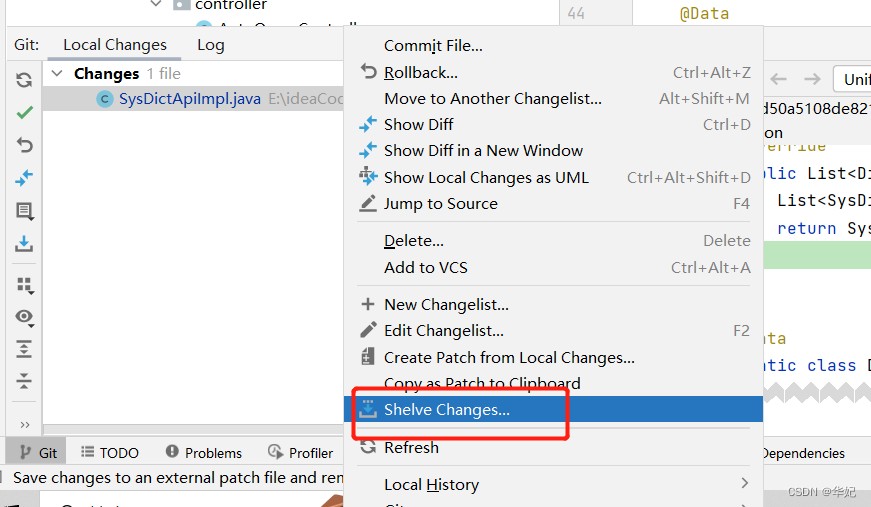The image size is (871, 507).
Task: Click the Refresh icon in Git toolbar
Action: tap(25, 80)
